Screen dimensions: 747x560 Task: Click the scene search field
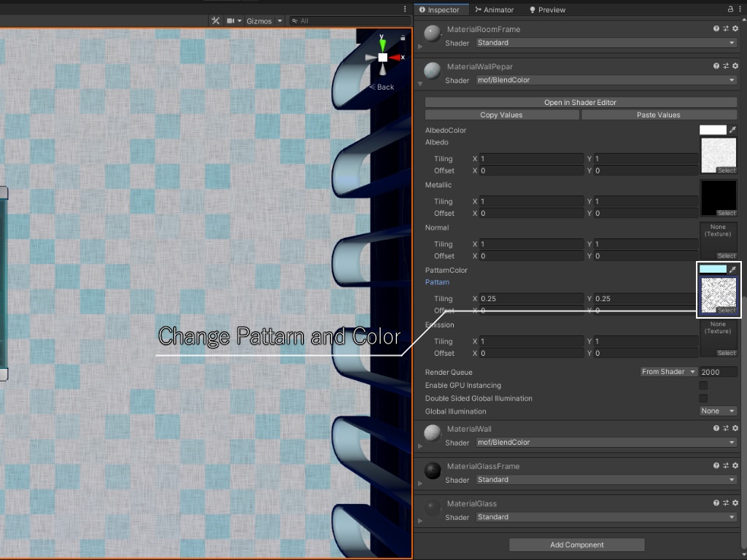[350, 21]
